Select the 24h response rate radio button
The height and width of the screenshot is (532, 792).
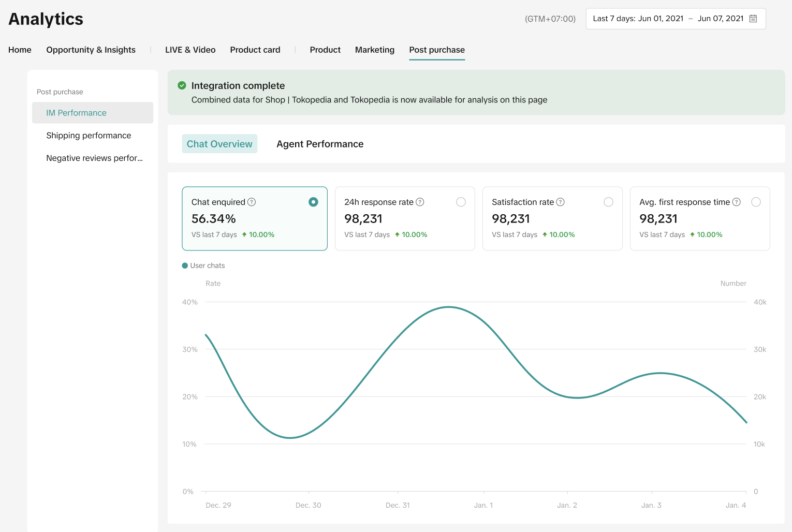pyautogui.click(x=461, y=202)
